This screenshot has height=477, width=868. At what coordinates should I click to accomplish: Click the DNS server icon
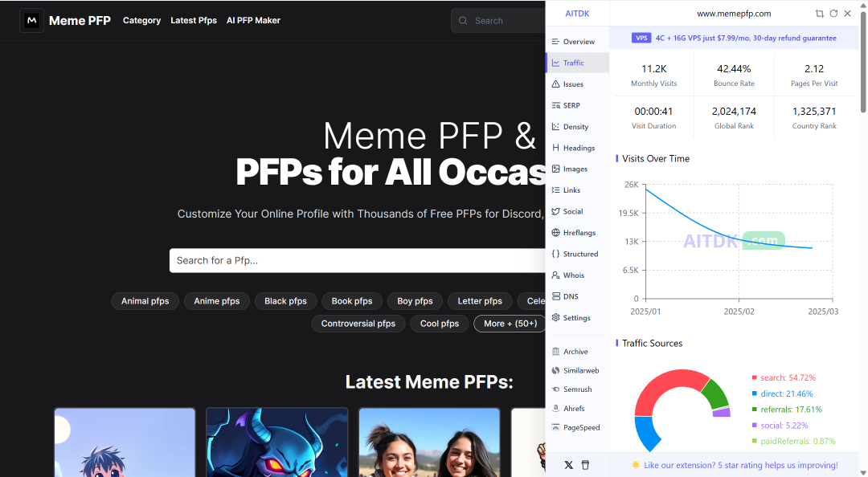point(556,296)
